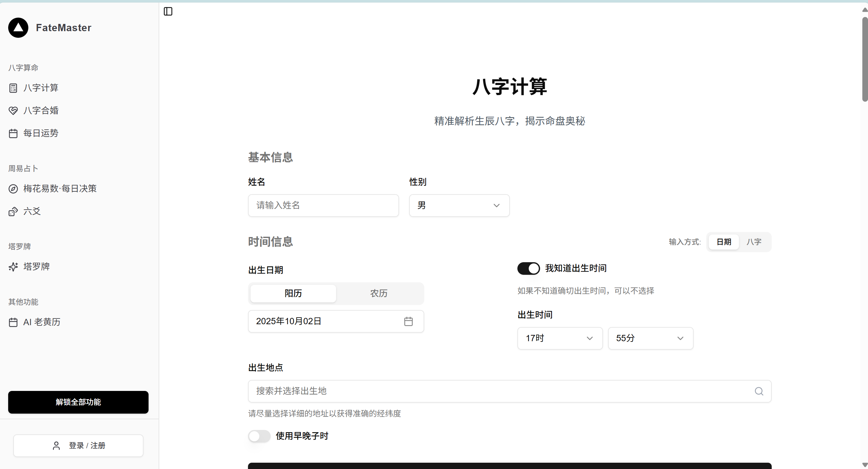
Task: Expand the 17时 hour dropdown
Action: [x=560, y=338]
